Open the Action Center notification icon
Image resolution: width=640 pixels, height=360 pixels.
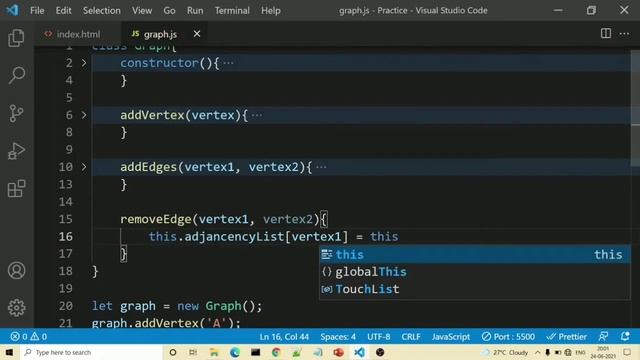(x=627, y=352)
